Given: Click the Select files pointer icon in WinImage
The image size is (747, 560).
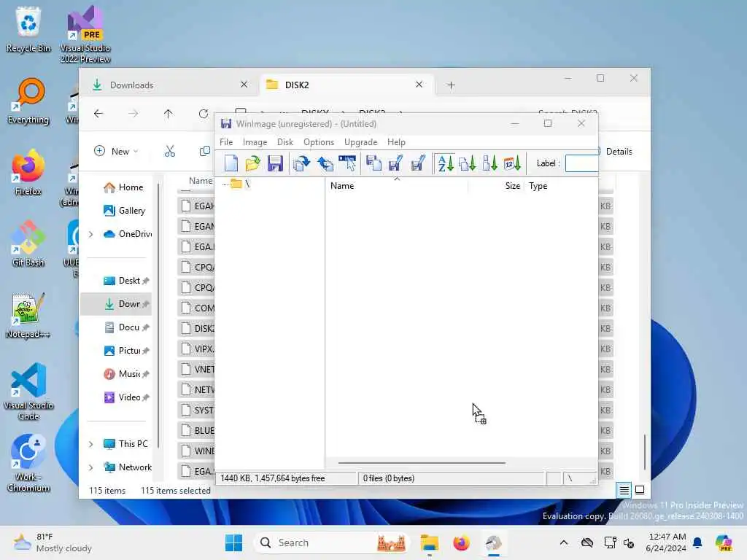Looking at the screenshot, I should click(x=347, y=163).
